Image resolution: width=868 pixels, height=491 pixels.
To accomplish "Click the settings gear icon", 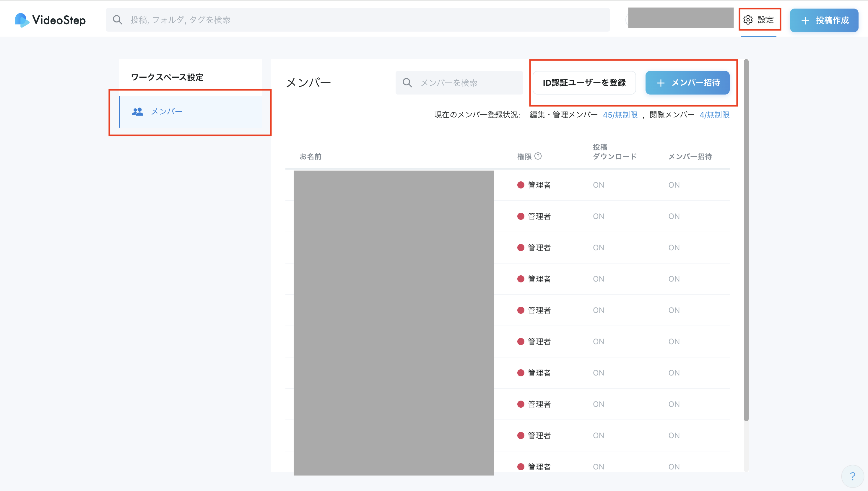I will coord(748,20).
